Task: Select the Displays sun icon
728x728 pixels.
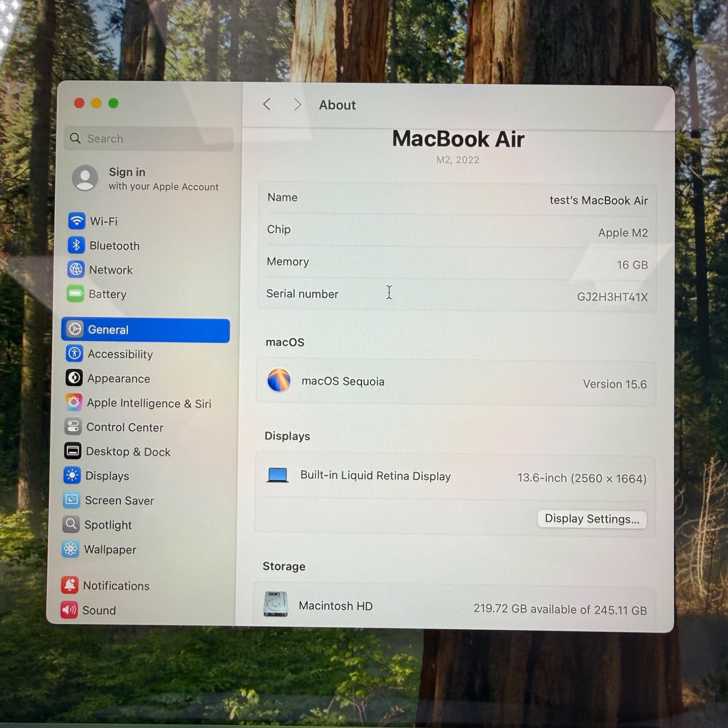Action: tap(72, 475)
